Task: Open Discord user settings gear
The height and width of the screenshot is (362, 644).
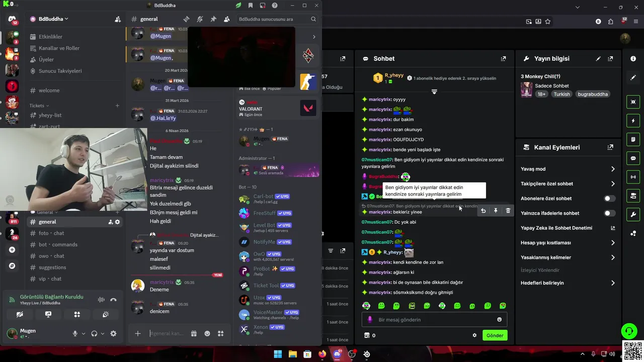Action: click(x=113, y=333)
